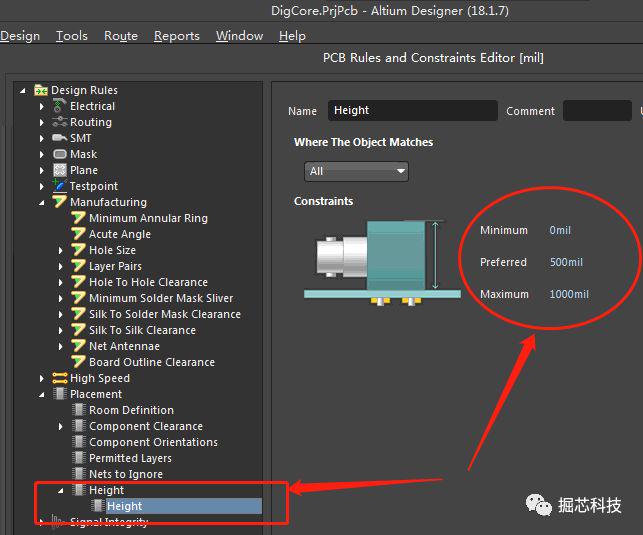Expand the Hole To Hole Clearance rule
The height and width of the screenshot is (535, 643).
click(61, 282)
